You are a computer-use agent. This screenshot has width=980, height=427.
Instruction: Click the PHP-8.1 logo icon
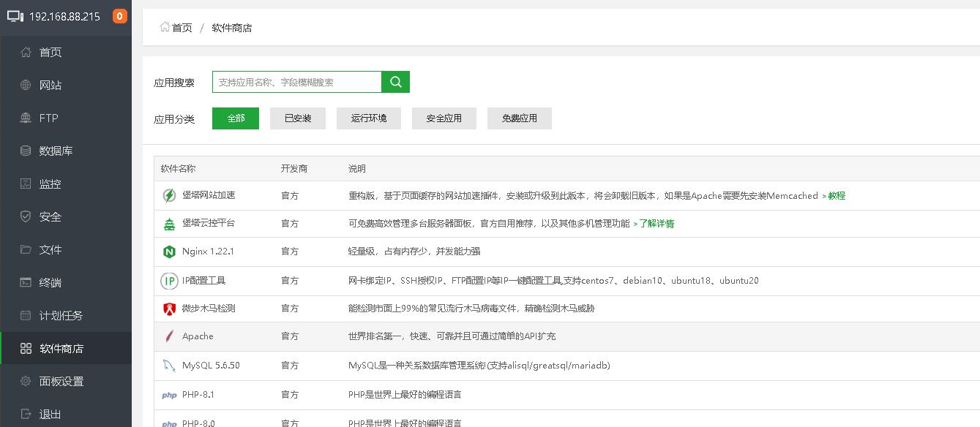pyautogui.click(x=169, y=395)
